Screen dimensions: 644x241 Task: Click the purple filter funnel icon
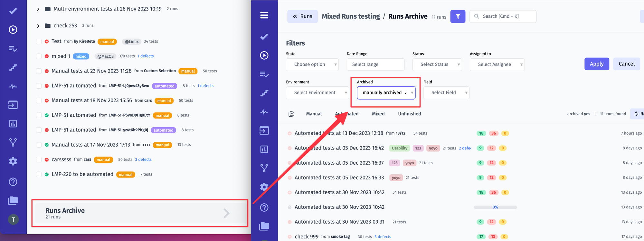[x=458, y=16]
